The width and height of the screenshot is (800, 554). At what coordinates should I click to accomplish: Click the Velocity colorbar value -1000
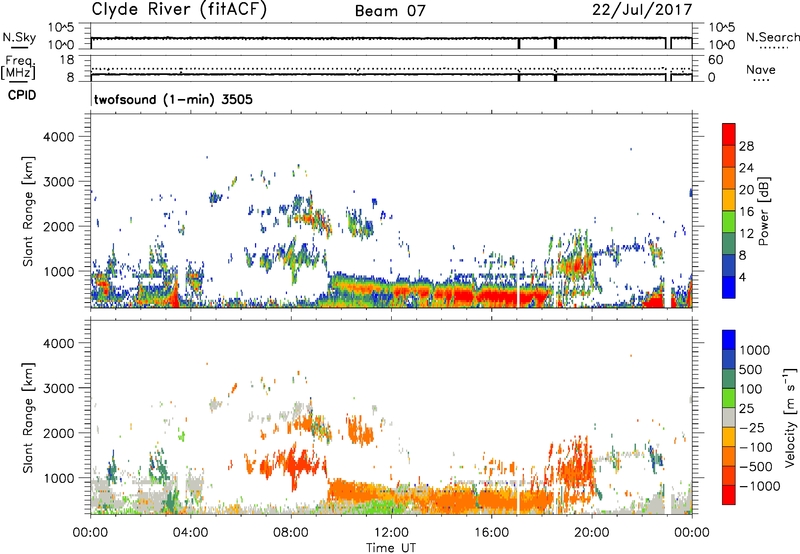pyautogui.click(x=760, y=486)
